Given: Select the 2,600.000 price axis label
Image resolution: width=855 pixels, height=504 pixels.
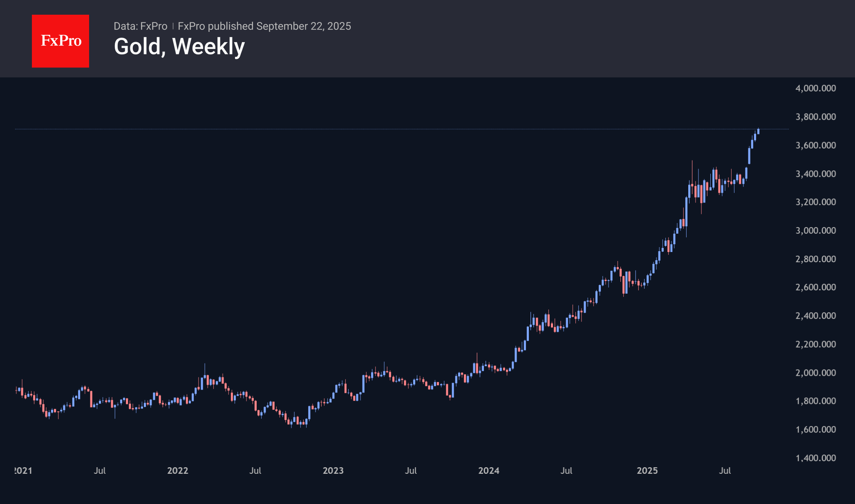Looking at the screenshot, I should click(x=815, y=288).
